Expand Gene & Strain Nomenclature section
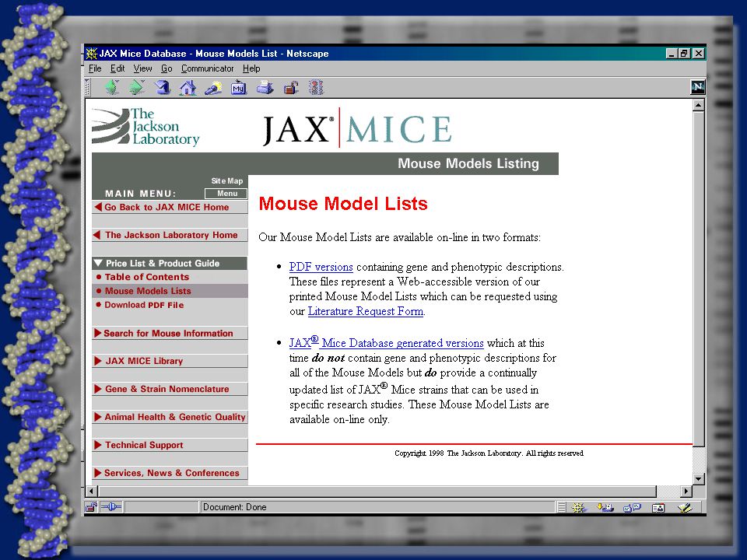 170,389
